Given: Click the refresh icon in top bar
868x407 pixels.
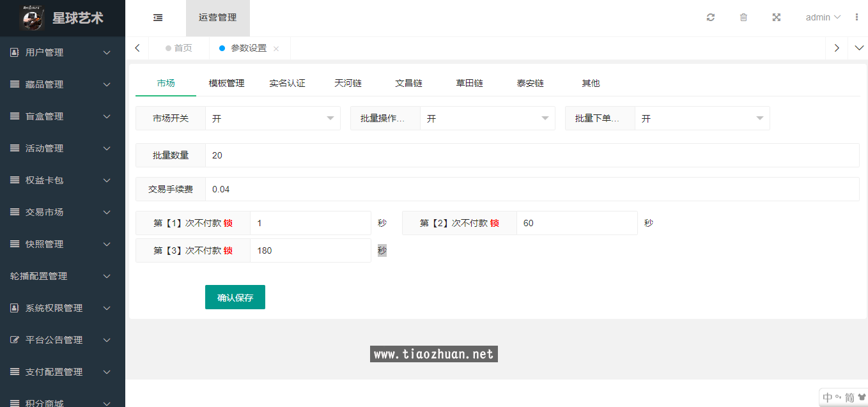Looking at the screenshot, I should 710,18.
